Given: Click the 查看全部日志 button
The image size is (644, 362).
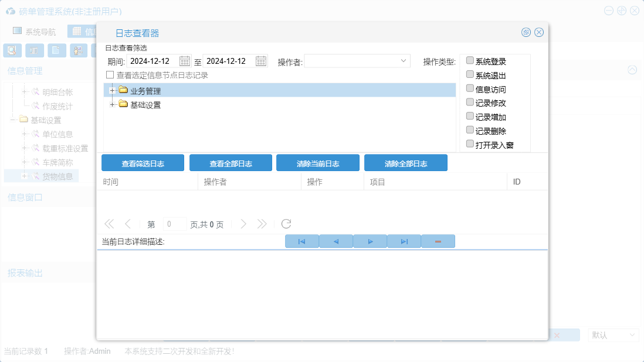Looking at the screenshot, I should (231, 163).
